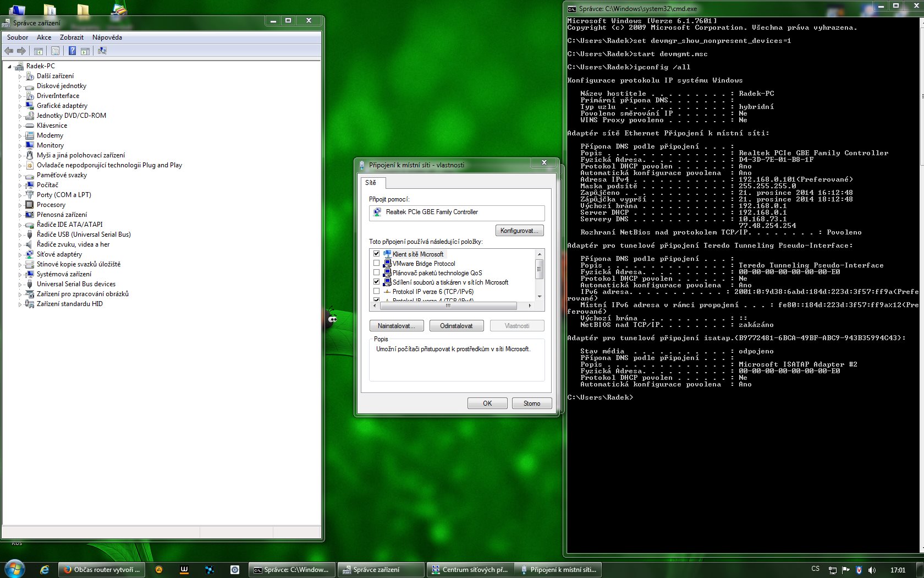The height and width of the screenshot is (578, 924).
Task: Enable the VMware Bridge Protocol checkbox
Action: pos(377,263)
